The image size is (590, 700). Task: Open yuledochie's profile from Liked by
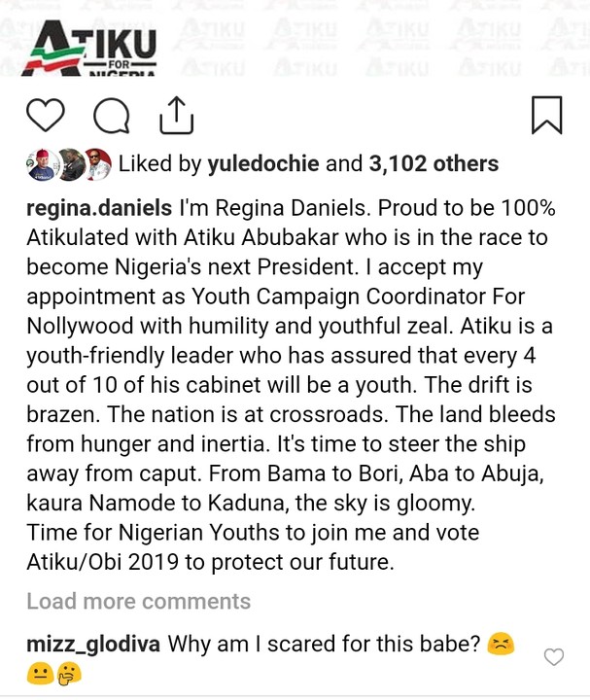coord(263,163)
